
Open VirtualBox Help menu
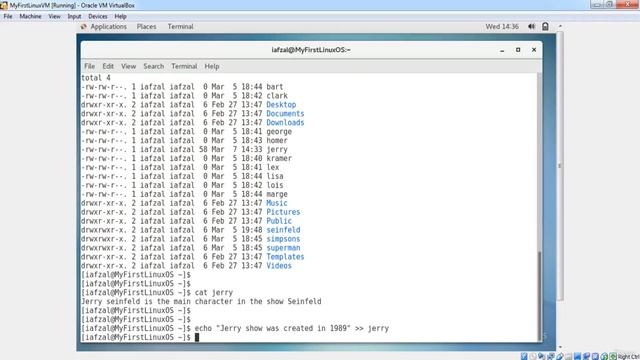[120, 16]
